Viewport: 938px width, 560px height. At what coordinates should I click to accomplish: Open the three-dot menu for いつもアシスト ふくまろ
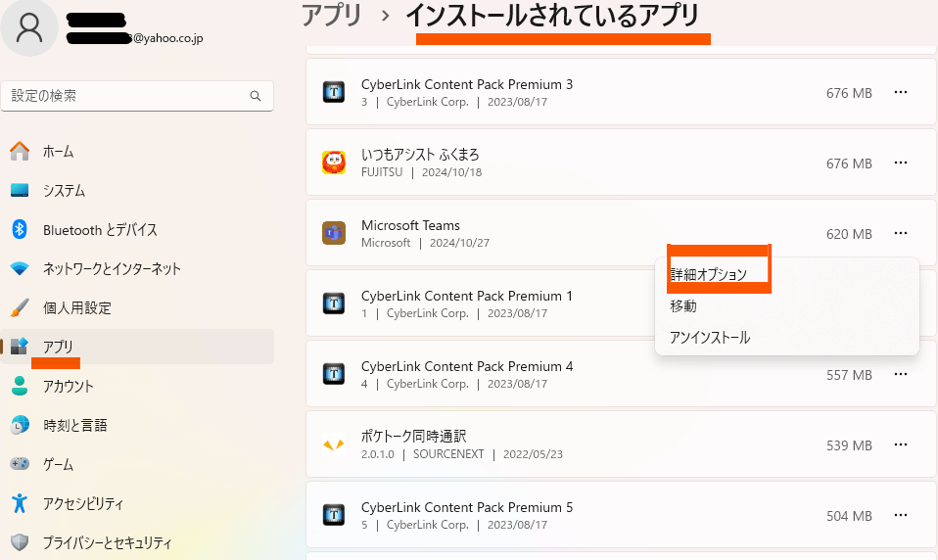click(901, 163)
